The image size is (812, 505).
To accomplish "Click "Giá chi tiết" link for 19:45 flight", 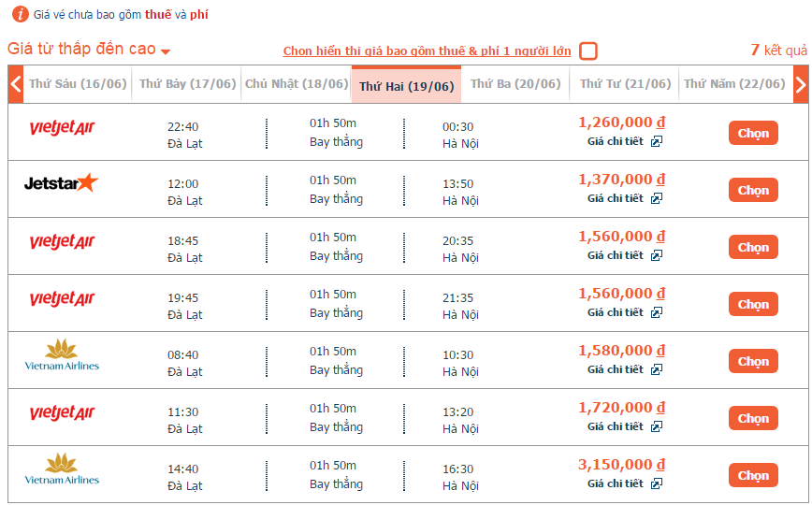I will tap(616, 312).
